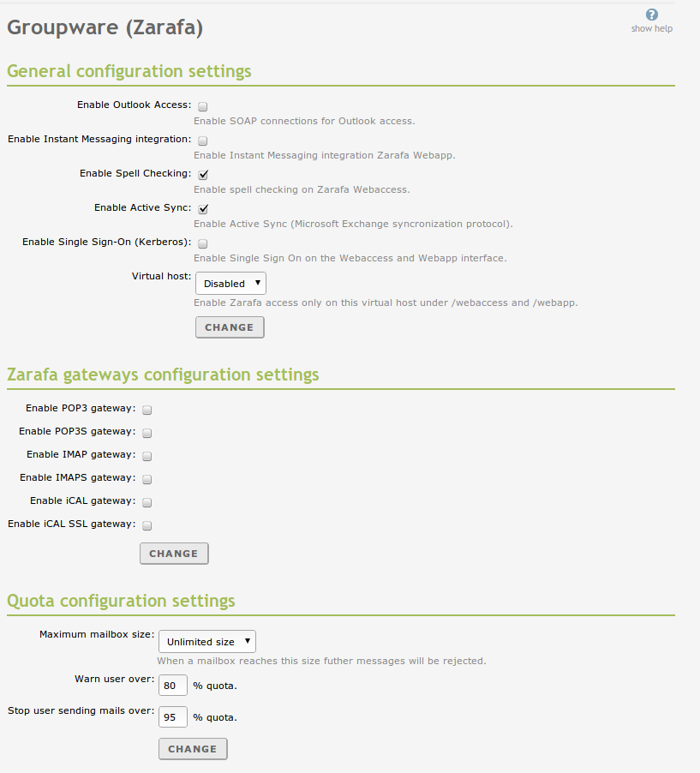Click Change under General configuration settings
This screenshot has width=700, height=773.
pos(230,327)
